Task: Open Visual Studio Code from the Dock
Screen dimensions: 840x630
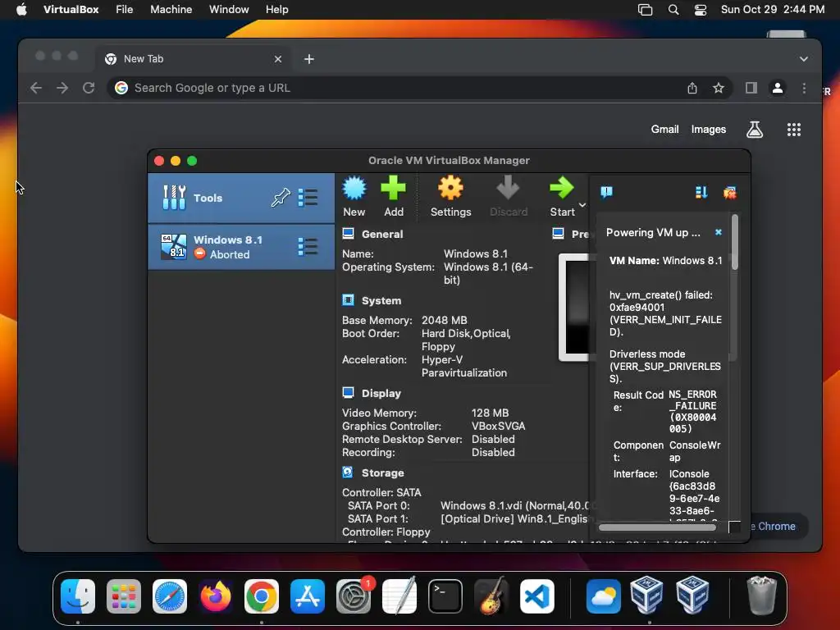Action: (x=536, y=596)
